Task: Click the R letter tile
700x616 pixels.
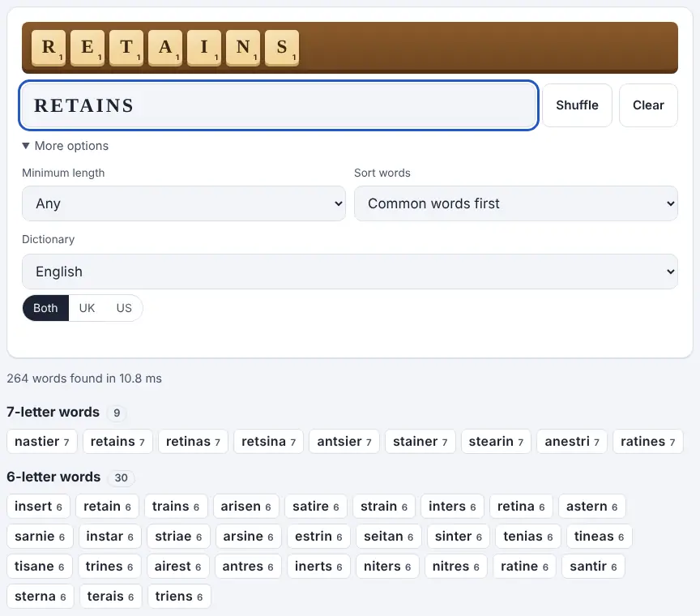Action: 49,48
